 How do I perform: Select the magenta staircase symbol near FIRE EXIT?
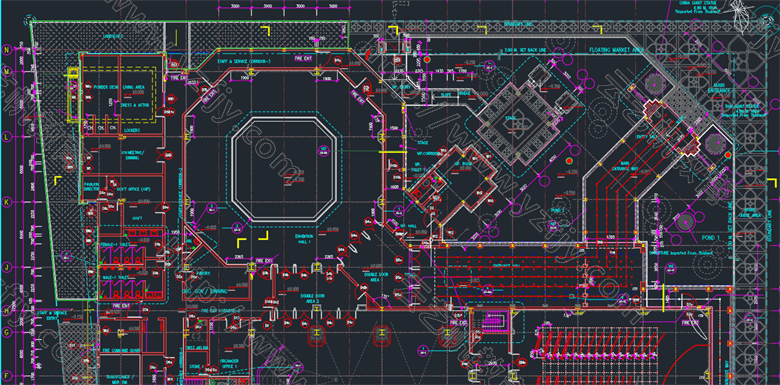(x=494, y=320)
